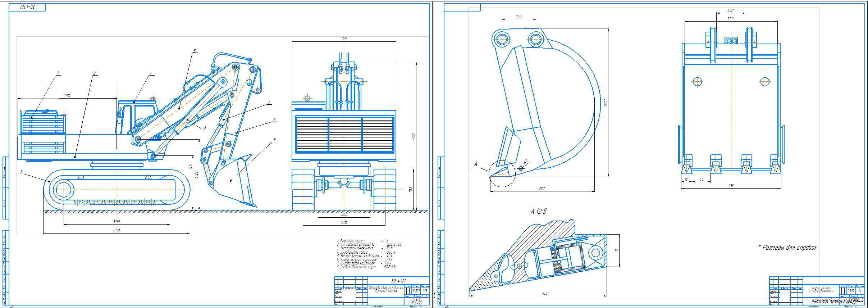The image size is (868, 308).
Task: Select the 4300 height dimension text
Action: coord(414,137)
